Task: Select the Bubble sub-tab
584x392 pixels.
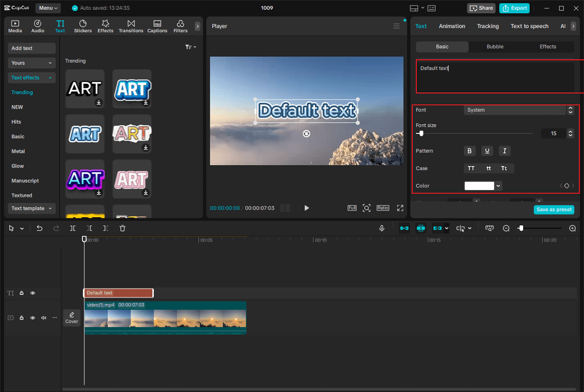Action: coord(495,47)
